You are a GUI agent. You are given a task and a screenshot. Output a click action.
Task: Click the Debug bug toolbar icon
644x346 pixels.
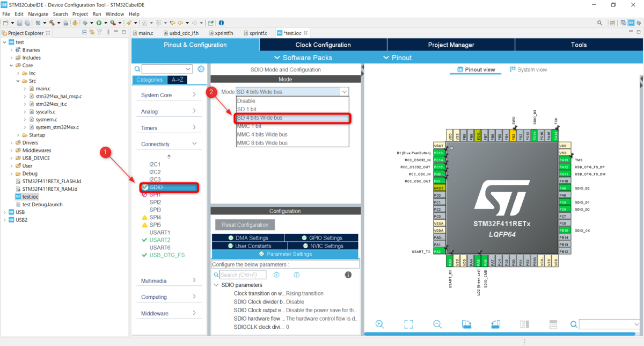(x=85, y=23)
